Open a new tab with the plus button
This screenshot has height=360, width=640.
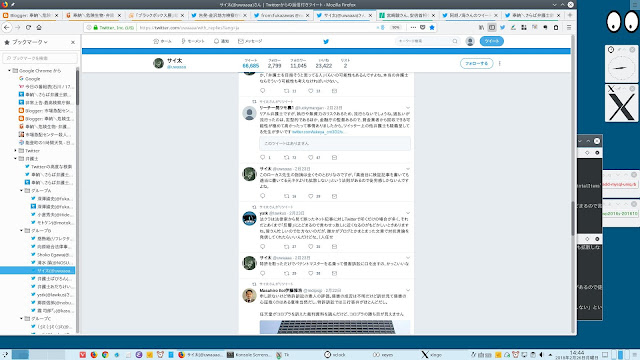[x=570, y=15]
